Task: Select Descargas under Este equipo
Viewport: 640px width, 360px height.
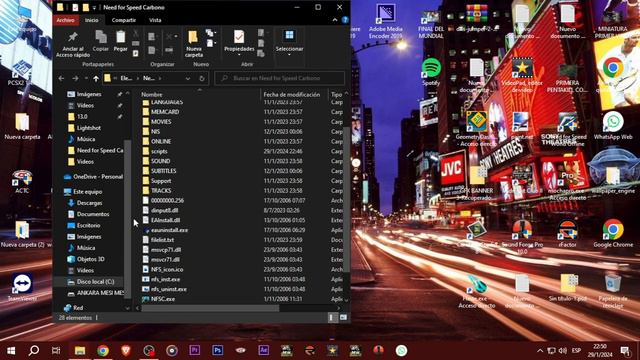Action: (x=90, y=203)
